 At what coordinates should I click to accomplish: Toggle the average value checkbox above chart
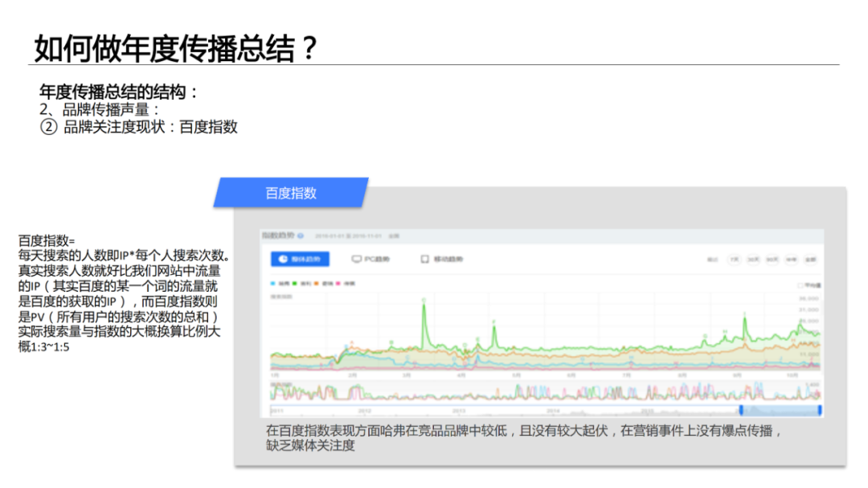pos(800,285)
